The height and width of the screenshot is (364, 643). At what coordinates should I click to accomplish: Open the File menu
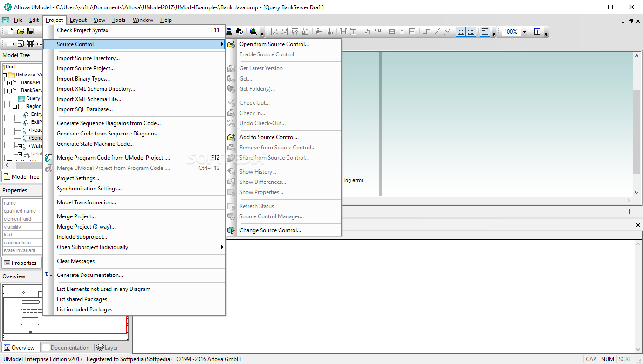[18, 20]
